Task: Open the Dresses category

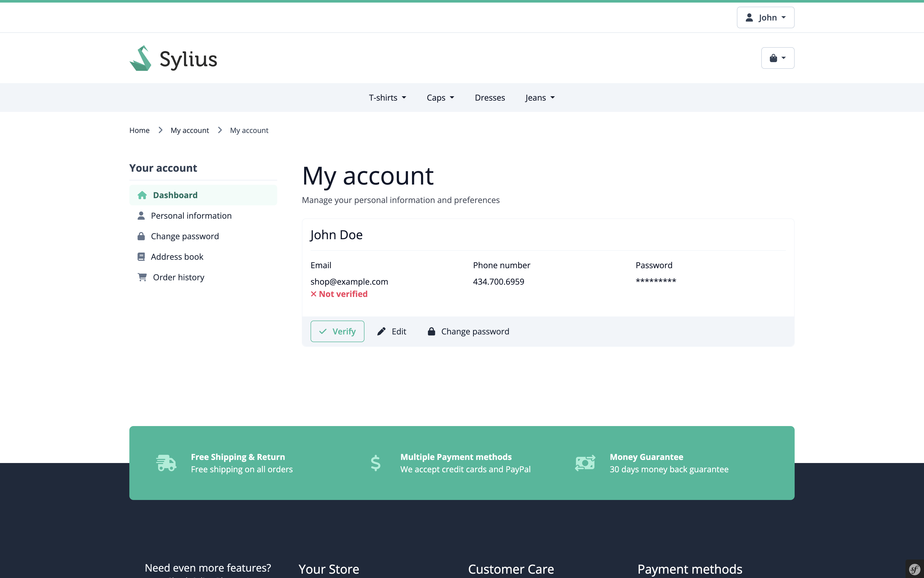Action: coord(489,98)
